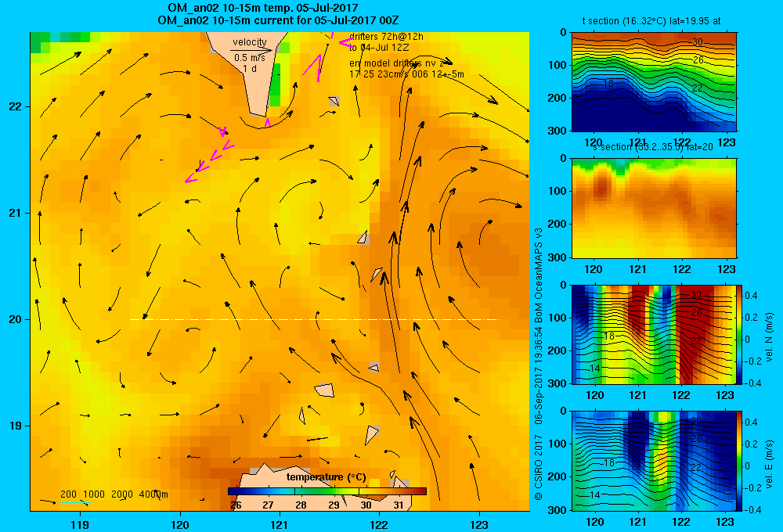Click latitude label 19 on the map axis

coord(15,426)
